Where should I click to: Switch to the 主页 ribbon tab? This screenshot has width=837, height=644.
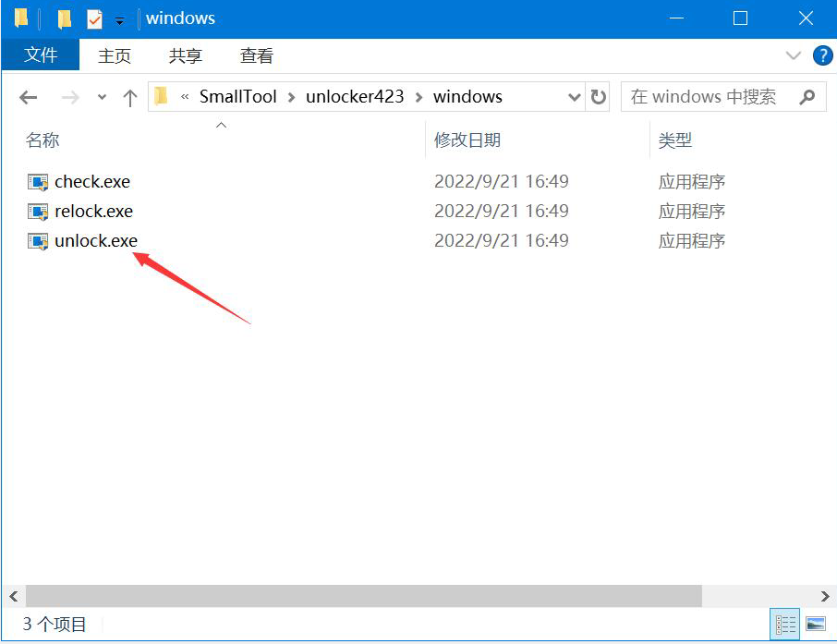coord(115,55)
